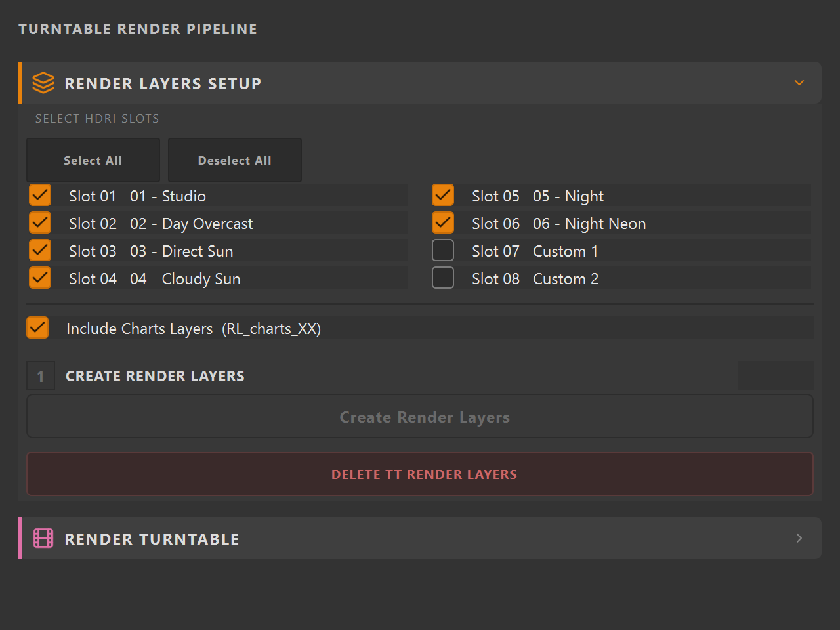Click the dark status box right of Create Render Layers heading
840x630 pixels.
click(776, 375)
